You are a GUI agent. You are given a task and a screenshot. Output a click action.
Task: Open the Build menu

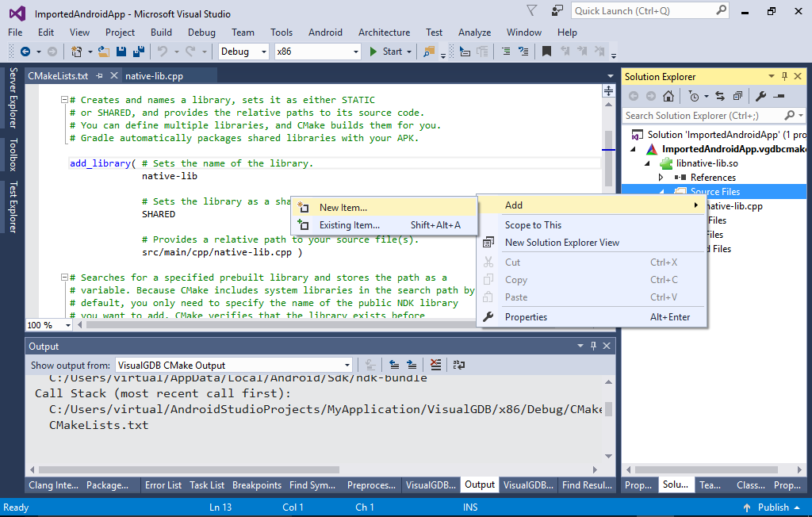point(161,33)
